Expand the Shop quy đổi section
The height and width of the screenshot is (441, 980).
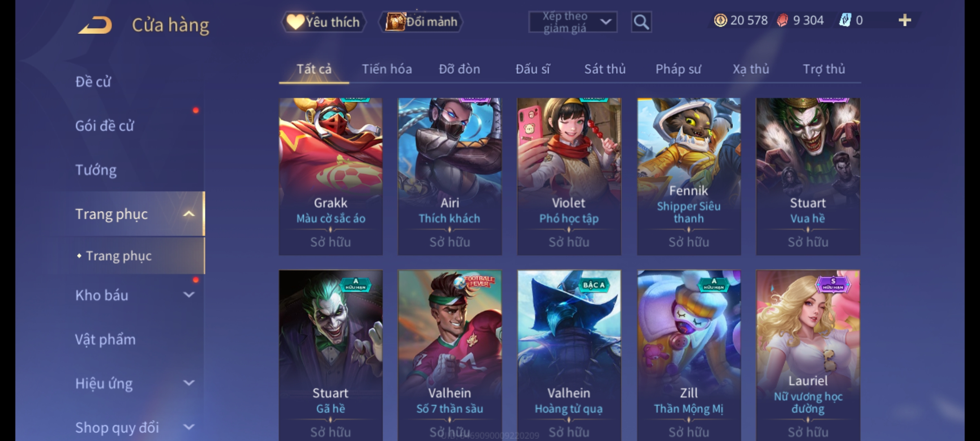(x=189, y=427)
